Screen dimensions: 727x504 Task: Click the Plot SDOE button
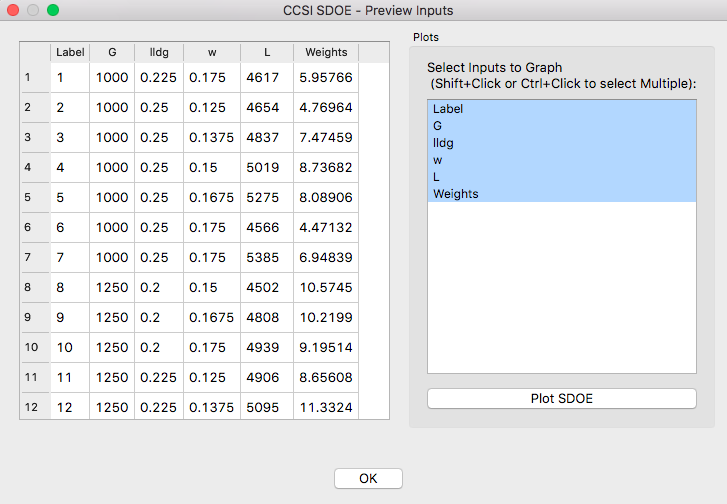pos(561,398)
